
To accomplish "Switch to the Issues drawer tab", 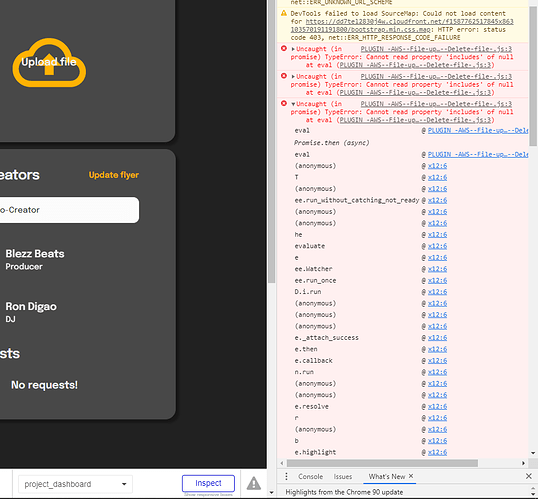I will 343,476.
